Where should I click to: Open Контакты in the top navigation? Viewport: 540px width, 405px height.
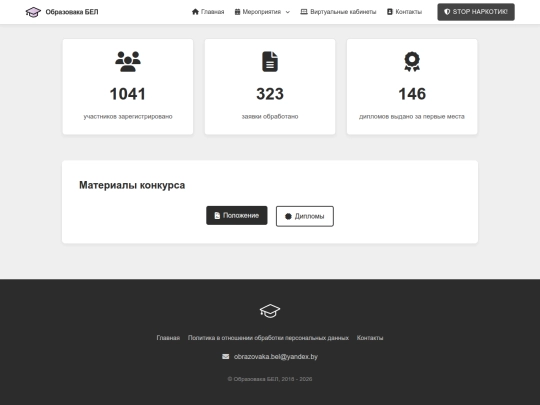tap(408, 12)
